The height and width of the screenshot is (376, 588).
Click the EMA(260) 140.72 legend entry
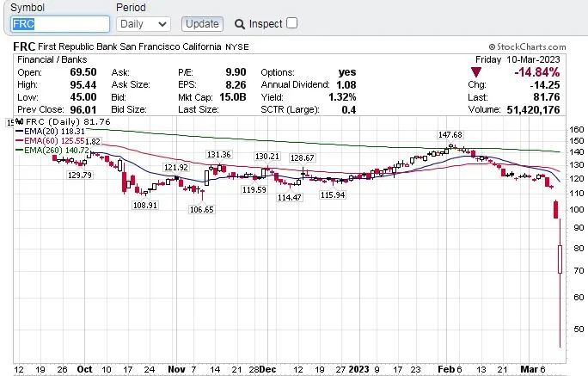pyautogui.click(x=52, y=151)
